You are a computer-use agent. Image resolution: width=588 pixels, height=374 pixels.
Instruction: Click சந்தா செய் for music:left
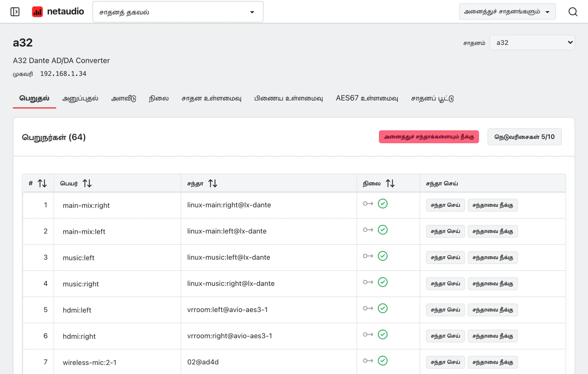(445, 257)
